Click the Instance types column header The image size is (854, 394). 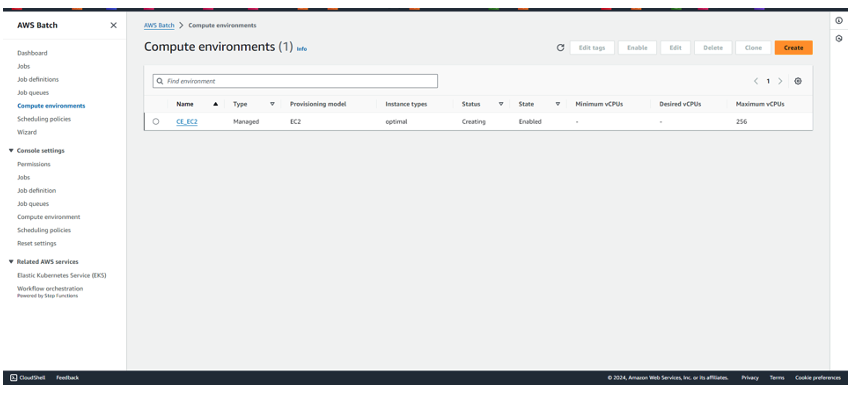pos(406,104)
